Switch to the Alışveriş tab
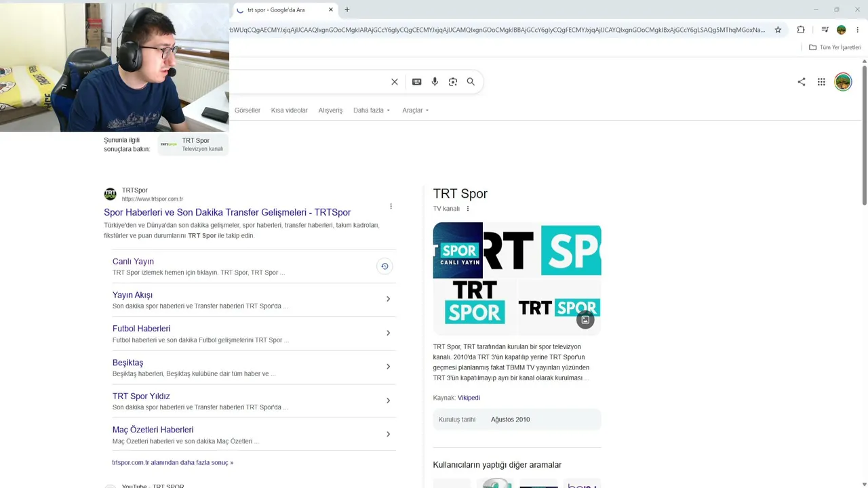 (330, 110)
